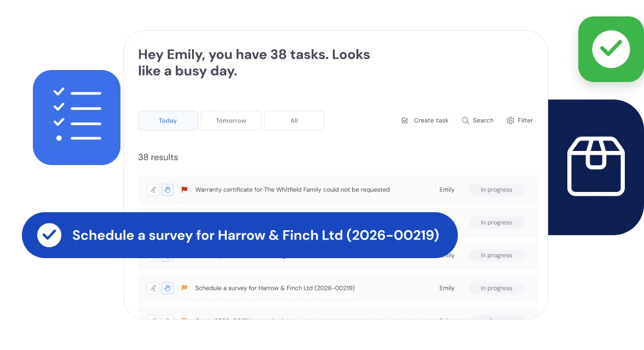Open the Search tool
Screen dimensions: 644x350
pyautogui.click(x=478, y=120)
